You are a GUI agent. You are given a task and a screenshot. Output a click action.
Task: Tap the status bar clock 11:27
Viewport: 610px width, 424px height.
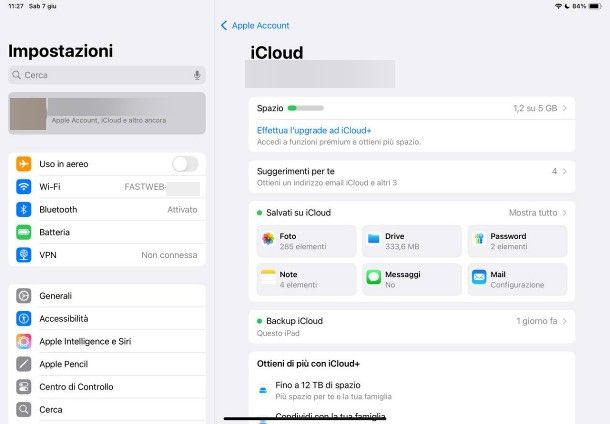(x=16, y=6)
